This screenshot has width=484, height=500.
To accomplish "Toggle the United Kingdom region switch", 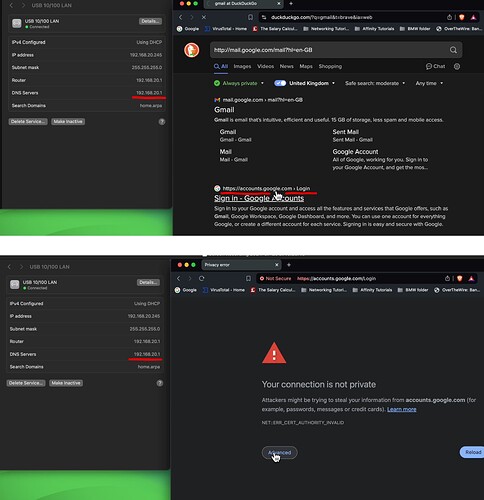I will (x=280, y=83).
